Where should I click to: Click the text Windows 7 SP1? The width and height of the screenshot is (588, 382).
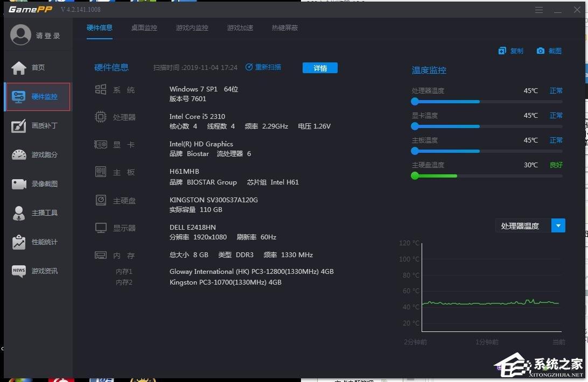(193, 89)
